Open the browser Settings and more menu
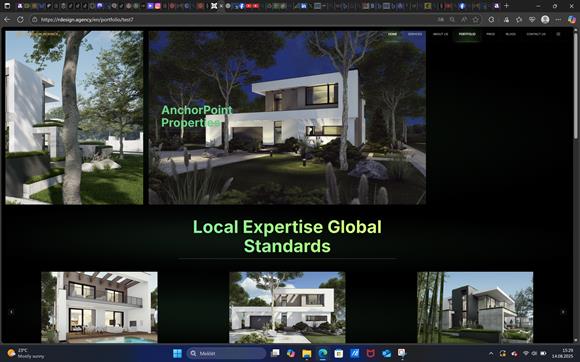This screenshot has width=580, height=362. 558,20
